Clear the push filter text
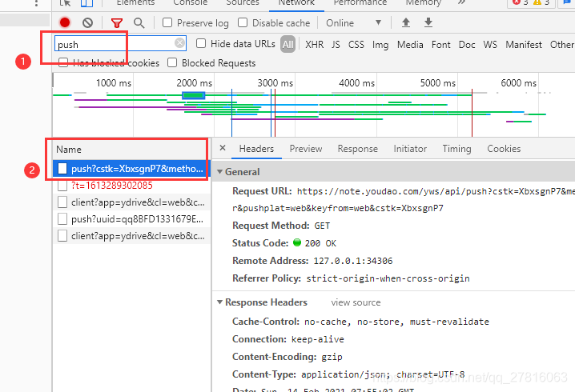The height and width of the screenshot is (392, 575). [x=179, y=43]
